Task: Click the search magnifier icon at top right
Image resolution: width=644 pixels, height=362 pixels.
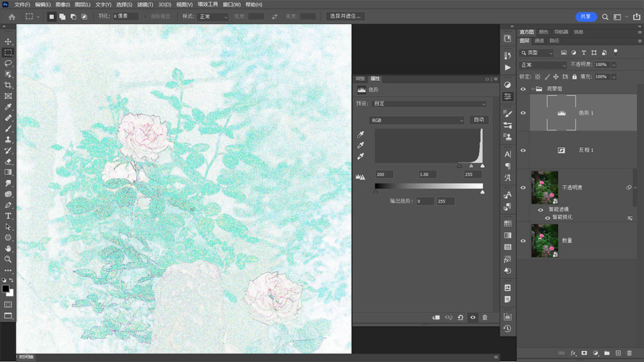Action: click(x=605, y=17)
